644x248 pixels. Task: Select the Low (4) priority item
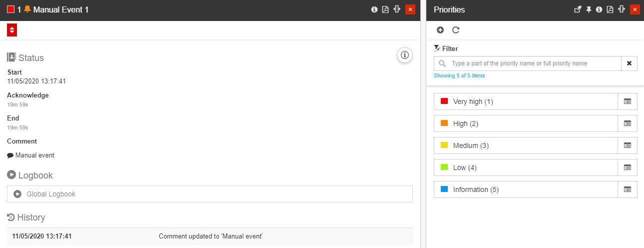pos(526,167)
